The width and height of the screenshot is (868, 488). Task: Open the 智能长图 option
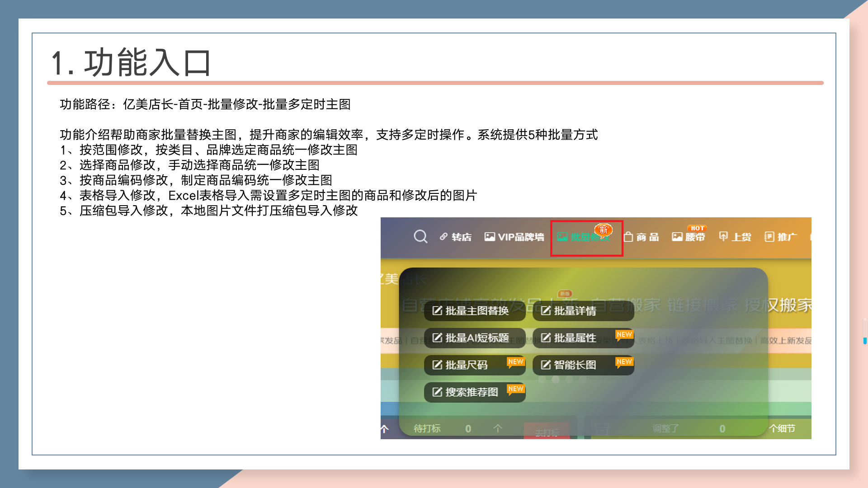[x=583, y=365]
